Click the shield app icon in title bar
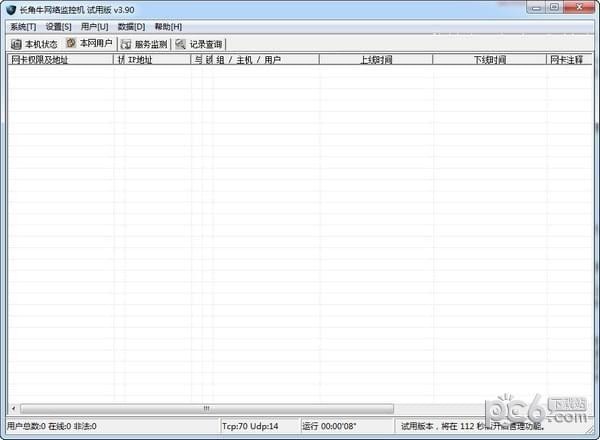This screenshot has height=440, width=600. point(11,10)
